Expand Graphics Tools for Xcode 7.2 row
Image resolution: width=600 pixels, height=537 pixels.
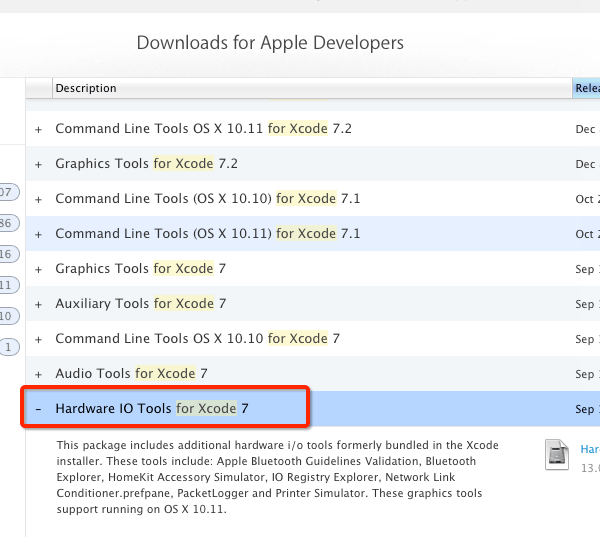(38, 165)
